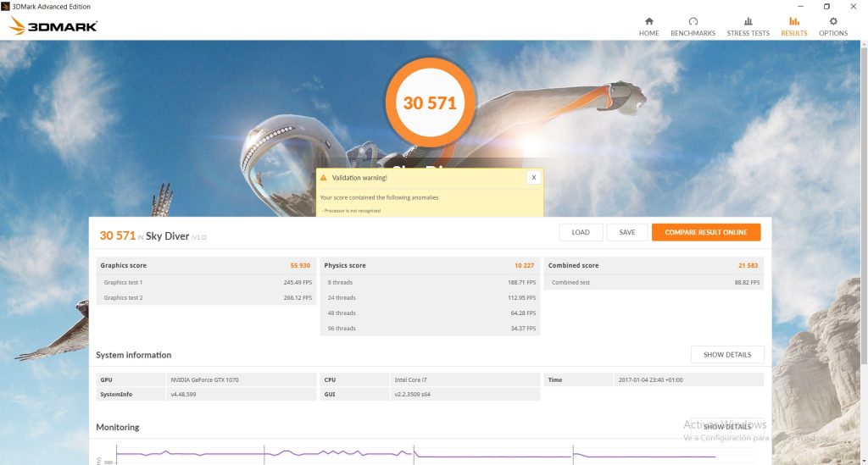Click the Intel Core i7 CPU value
This screenshot has width=868, height=465.
tap(410, 379)
